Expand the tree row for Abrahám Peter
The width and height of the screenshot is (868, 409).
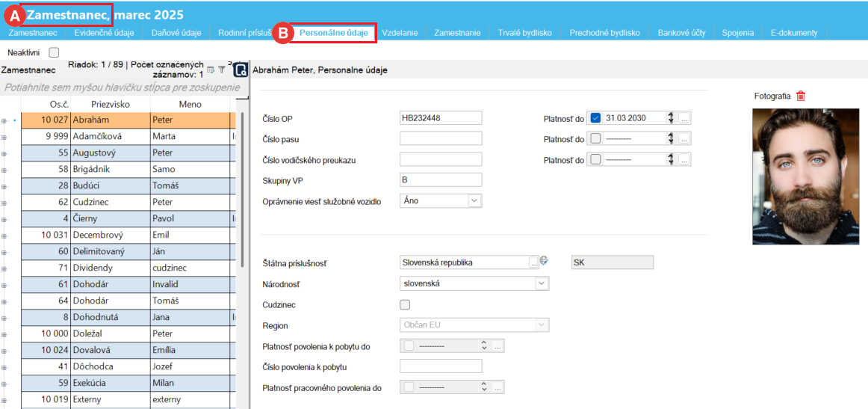pos(4,120)
